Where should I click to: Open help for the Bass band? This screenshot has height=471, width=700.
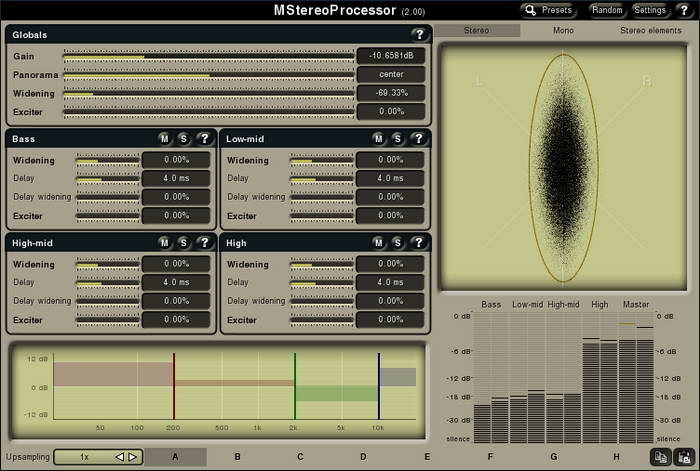[x=203, y=139]
